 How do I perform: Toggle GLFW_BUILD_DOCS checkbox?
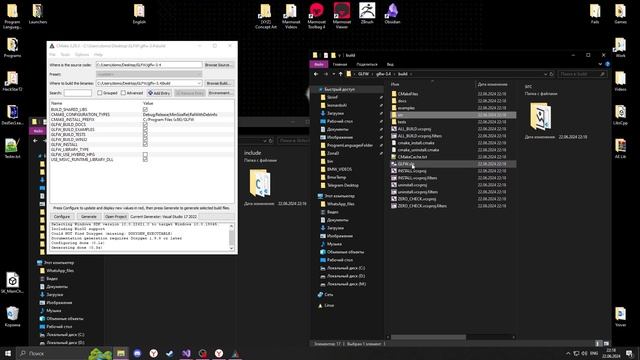click(x=145, y=124)
